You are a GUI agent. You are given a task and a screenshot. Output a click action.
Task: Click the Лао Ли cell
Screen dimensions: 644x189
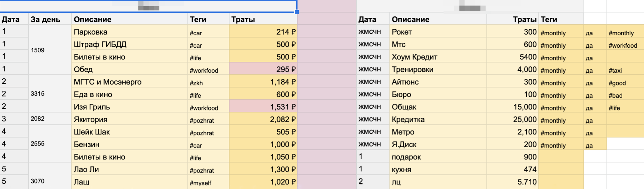[130, 169]
